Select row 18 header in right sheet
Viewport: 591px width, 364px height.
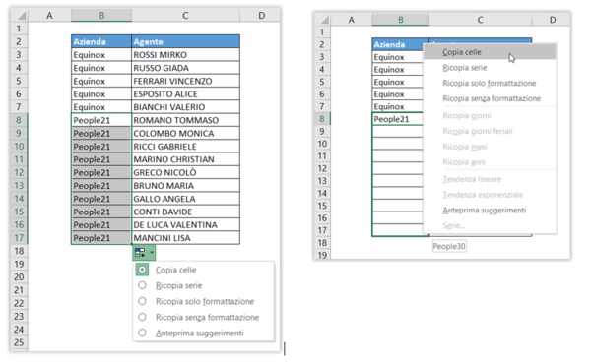click(322, 243)
